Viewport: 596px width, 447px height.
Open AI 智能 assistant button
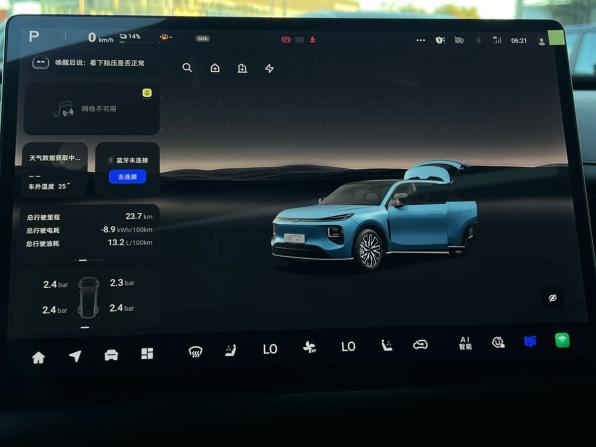[465, 343]
